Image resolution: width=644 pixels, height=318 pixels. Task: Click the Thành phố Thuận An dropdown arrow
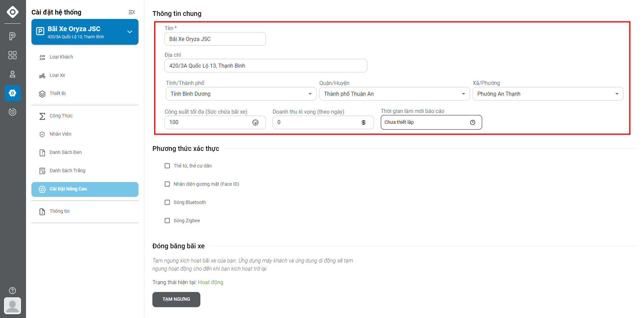[x=464, y=94]
